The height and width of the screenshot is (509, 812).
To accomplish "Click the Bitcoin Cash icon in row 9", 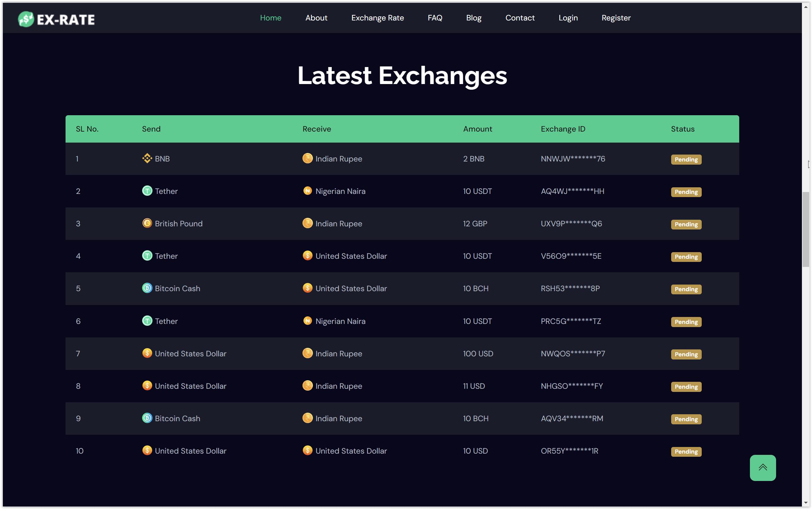I will 147,418.
